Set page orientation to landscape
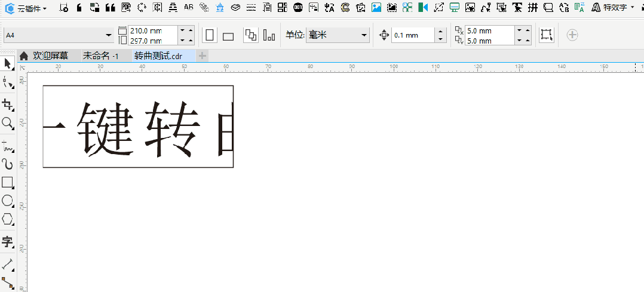Viewport: 644px width, 292px height. tap(228, 36)
